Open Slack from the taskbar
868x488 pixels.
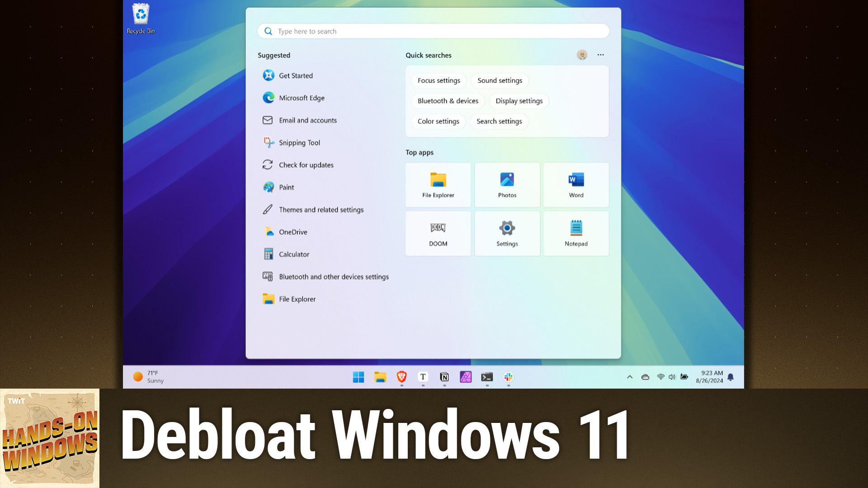pyautogui.click(x=509, y=377)
